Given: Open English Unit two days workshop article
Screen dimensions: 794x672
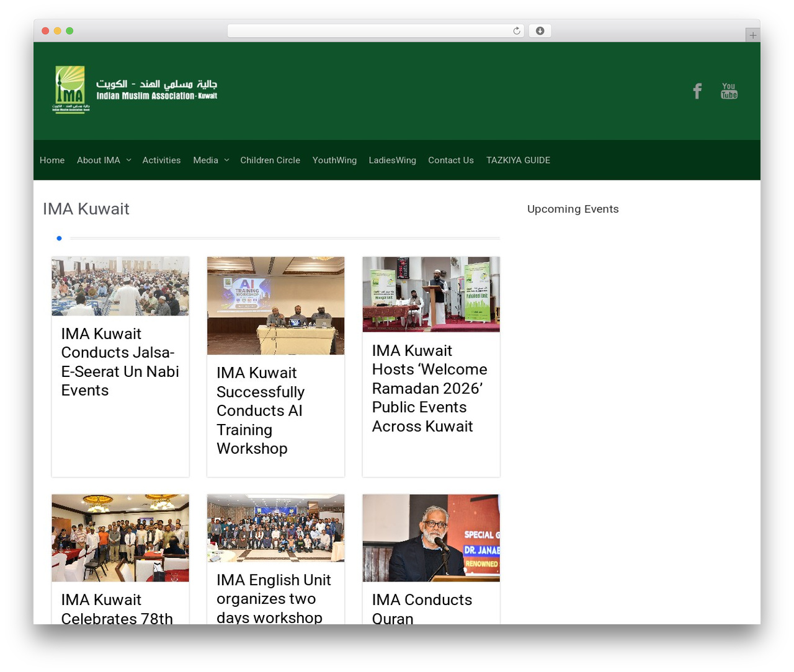Looking at the screenshot, I should click(274, 598).
